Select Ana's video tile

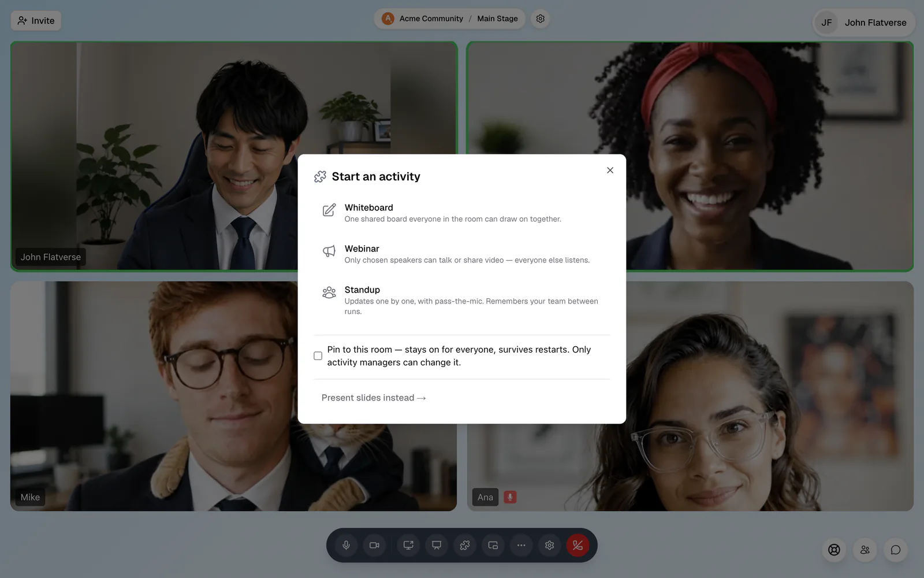point(690,397)
